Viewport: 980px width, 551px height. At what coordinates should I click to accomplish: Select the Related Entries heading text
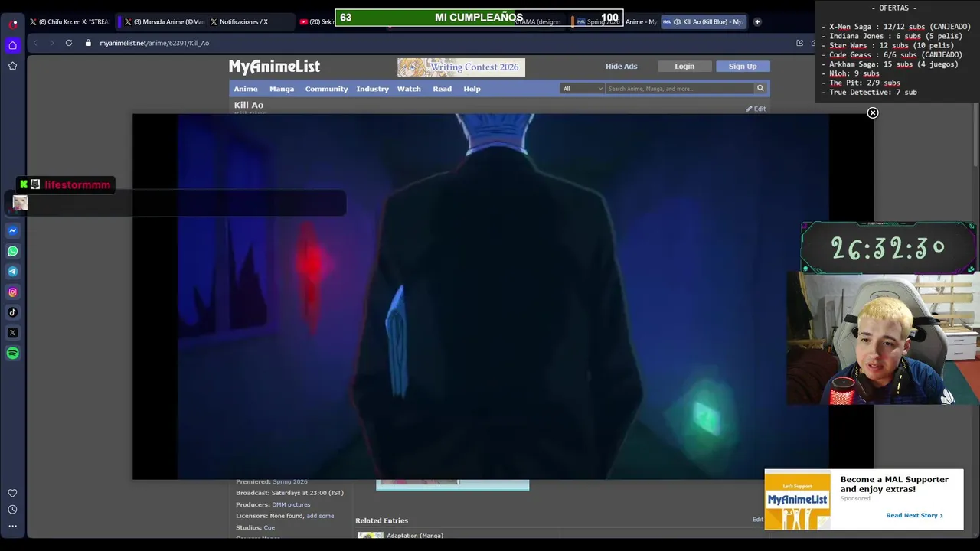[x=381, y=520]
